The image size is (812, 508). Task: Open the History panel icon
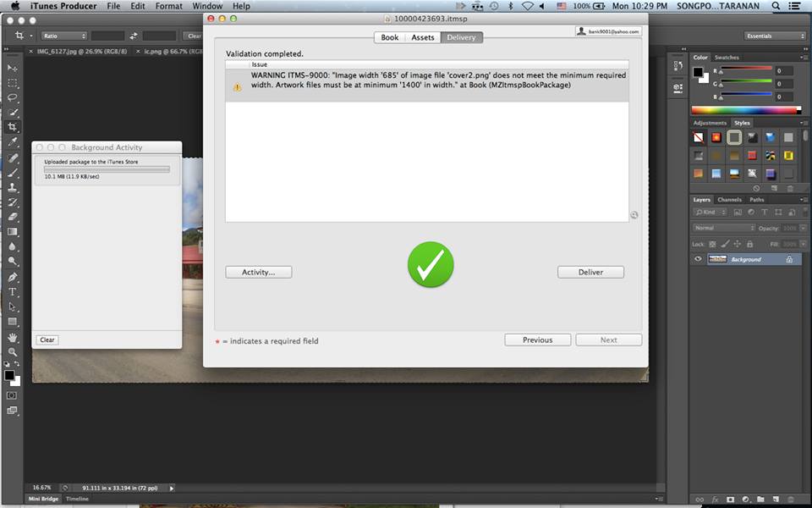[x=678, y=66]
